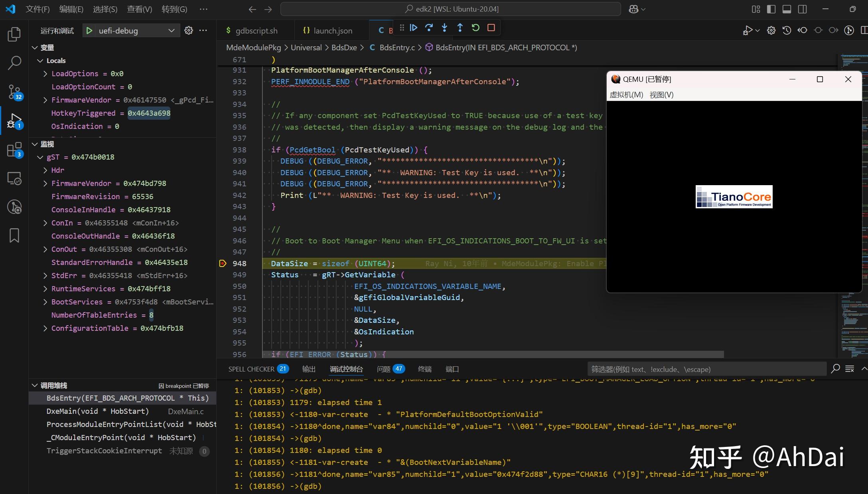This screenshot has height=494, width=868.
Task: Open the Source Control view
Action: coord(14,92)
